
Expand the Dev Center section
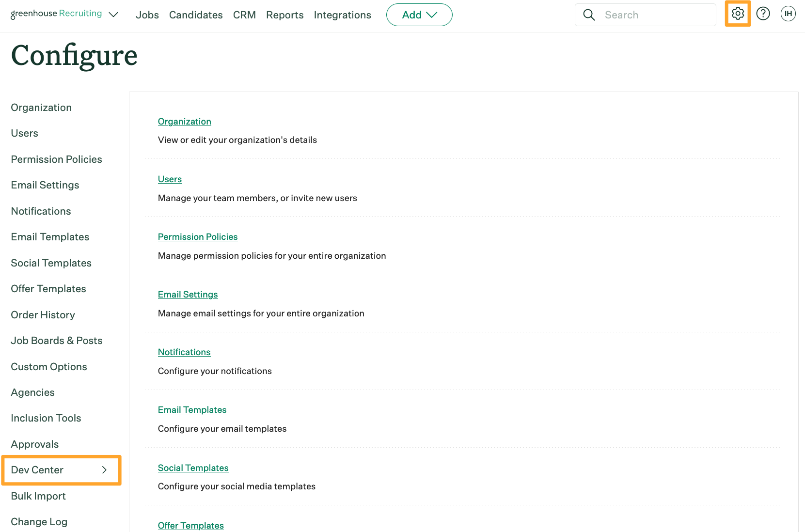pyautogui.click(x=61, y=469)
